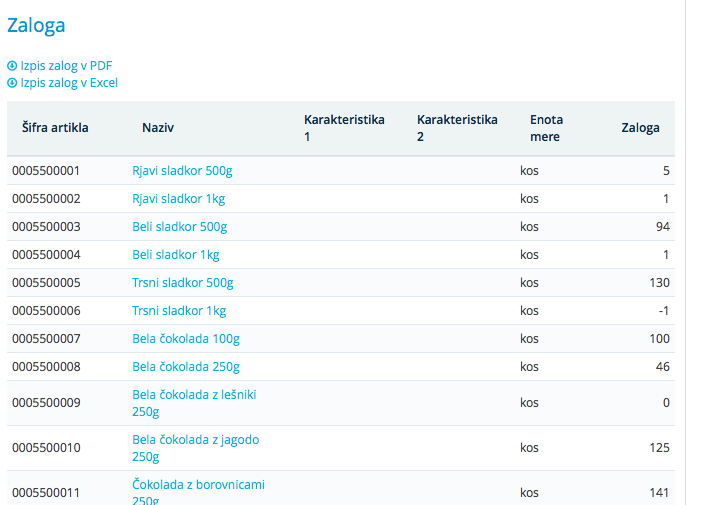
Task: Select the Rjavi sladkor 1kg link
Action: 178,199
